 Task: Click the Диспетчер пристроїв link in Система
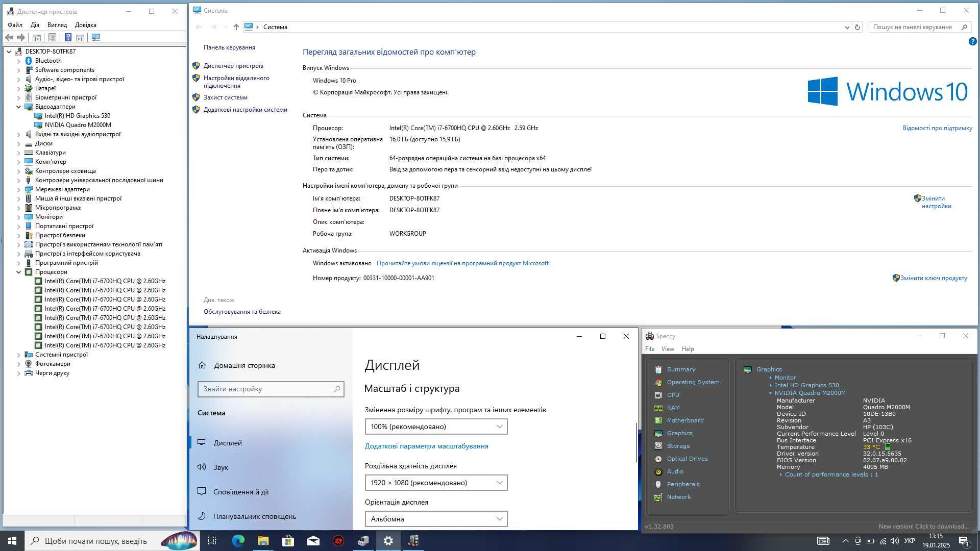233,66
